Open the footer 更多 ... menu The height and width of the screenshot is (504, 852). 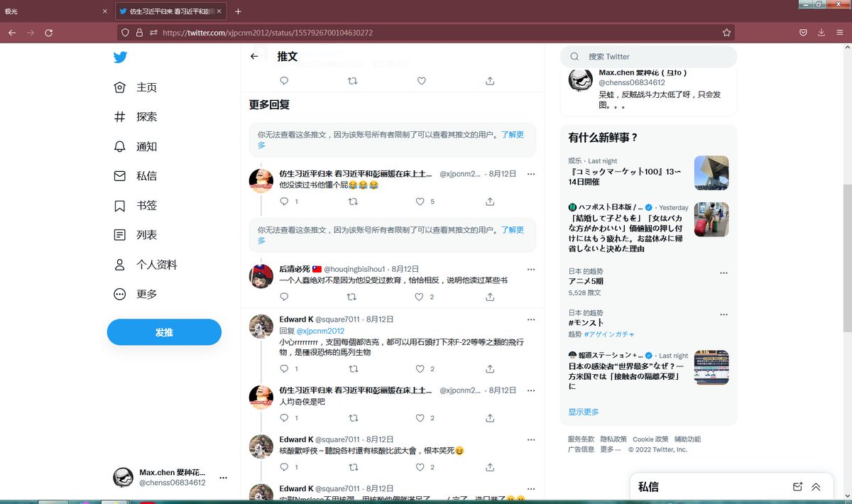coord(611,449)
